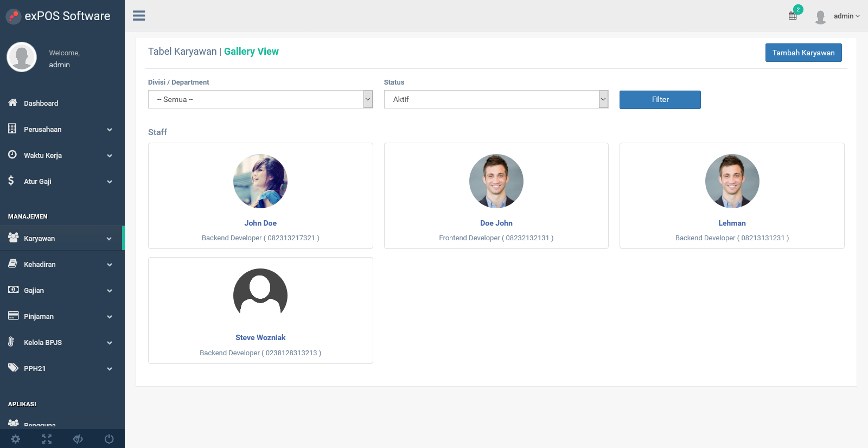Click John Doe's profile photo
868x448 pixels.
coord(260,181)
